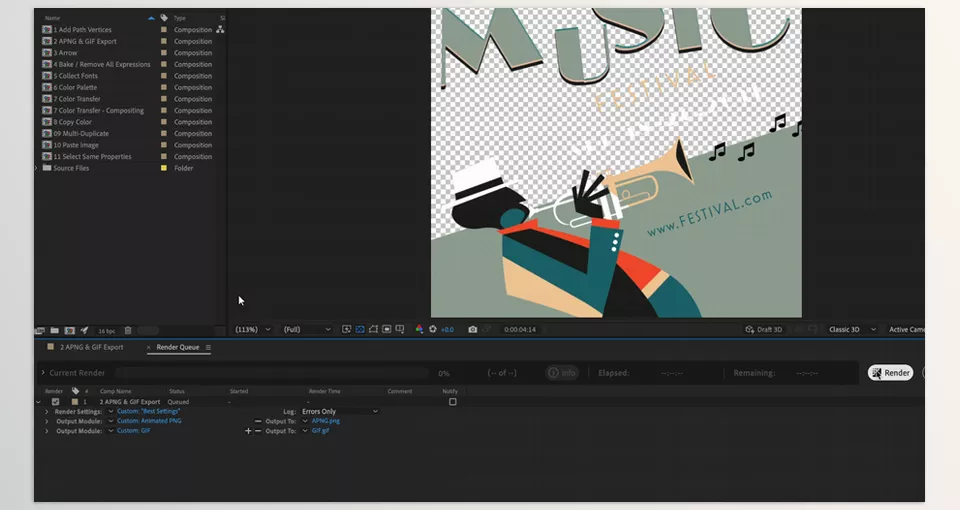Open Log dropdown showing Errors Only
960x510 pixels.
coord(340,411)
